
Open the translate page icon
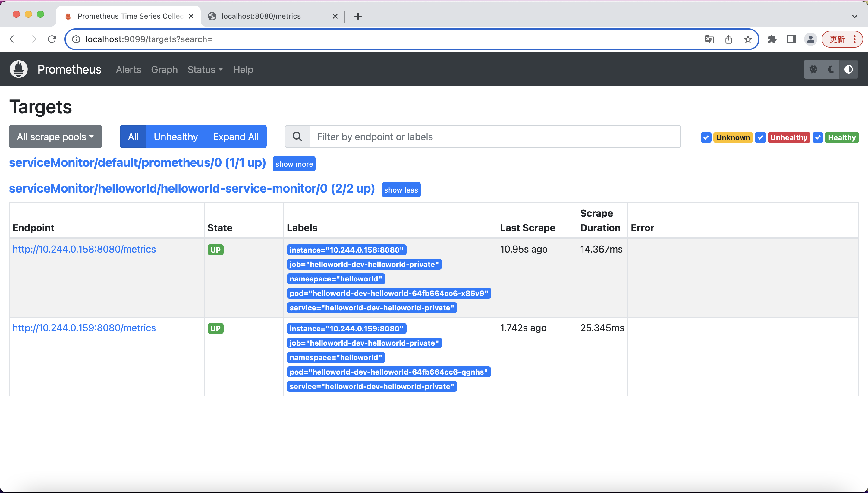point(709,39)
